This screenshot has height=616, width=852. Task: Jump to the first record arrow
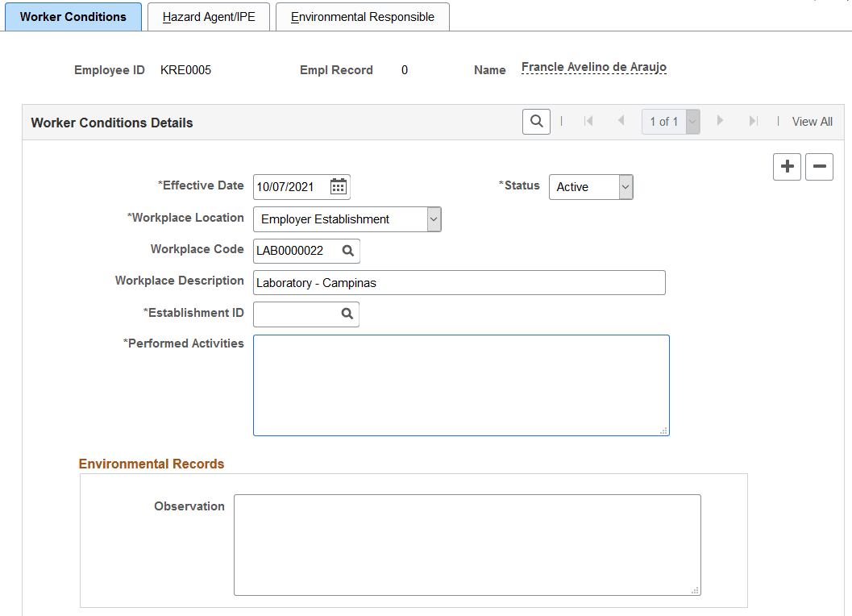(589, 121)
